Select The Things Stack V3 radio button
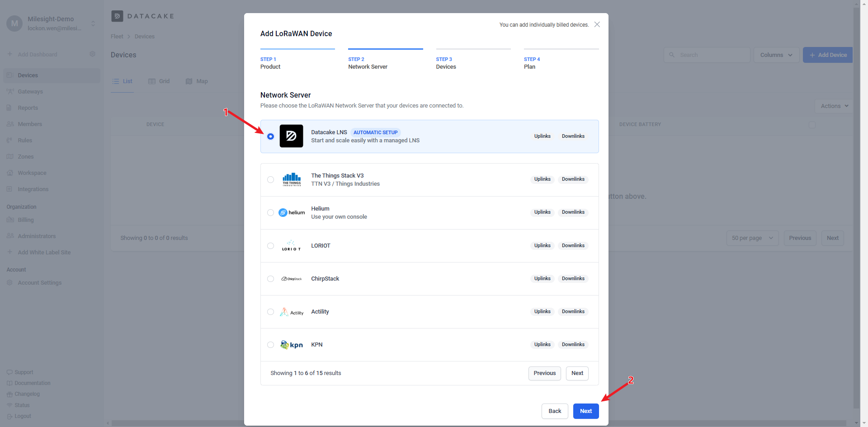This screenshot has width=868, height=427. [x=270, y=180]
